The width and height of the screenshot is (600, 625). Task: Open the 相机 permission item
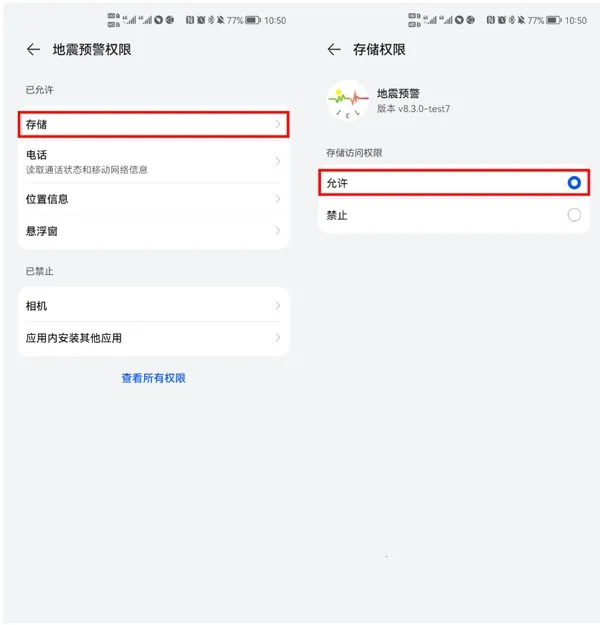(153, 306)
